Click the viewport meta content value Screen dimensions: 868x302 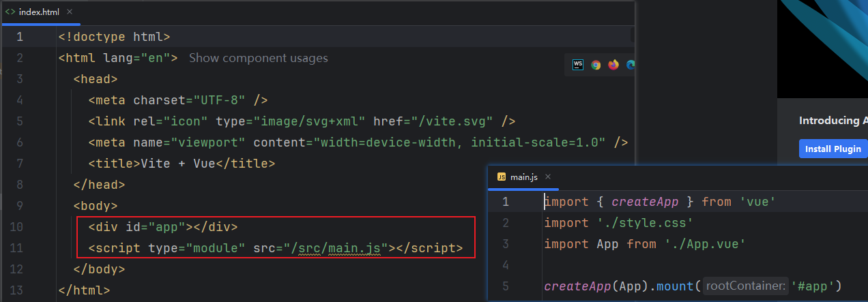tap(459, 142)
